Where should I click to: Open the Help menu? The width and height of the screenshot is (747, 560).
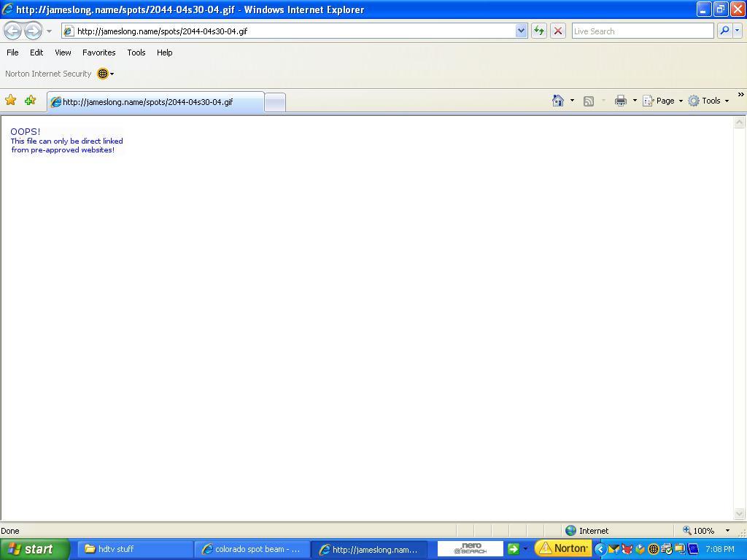[x=164, y=52]
